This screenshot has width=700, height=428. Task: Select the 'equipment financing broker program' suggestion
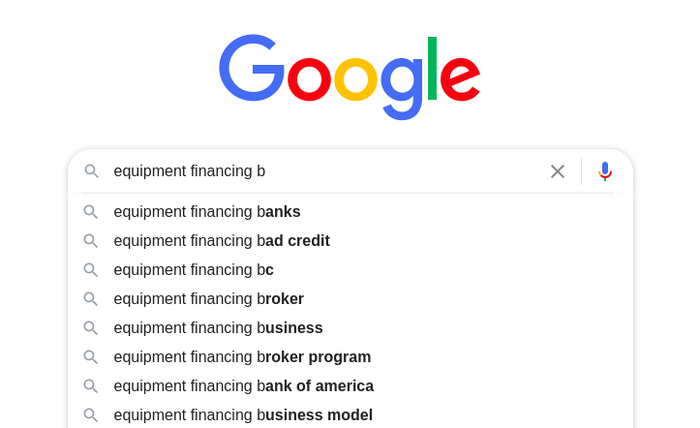pyautogui.click(x=350, y=357)
